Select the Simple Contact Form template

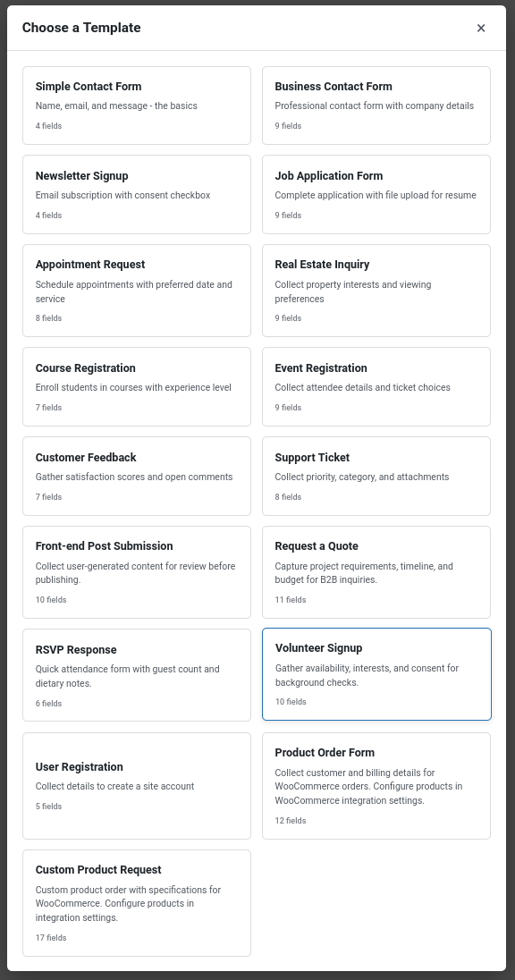[x=136, y=105]
